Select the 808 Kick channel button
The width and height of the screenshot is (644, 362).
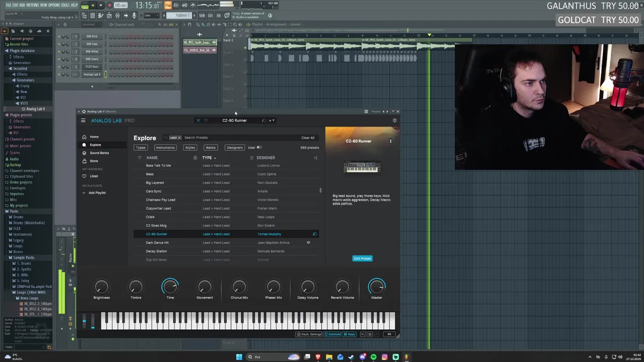pyautogui.click(x=92, y=36)
